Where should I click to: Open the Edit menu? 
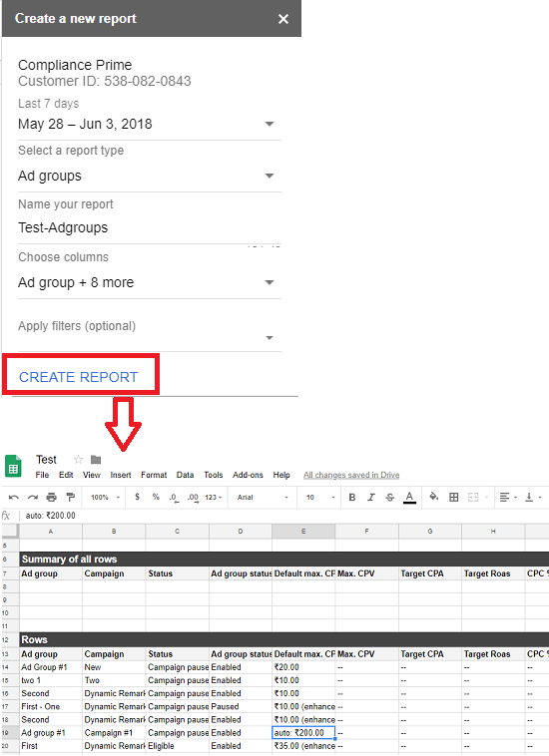(x=66, y=475)
